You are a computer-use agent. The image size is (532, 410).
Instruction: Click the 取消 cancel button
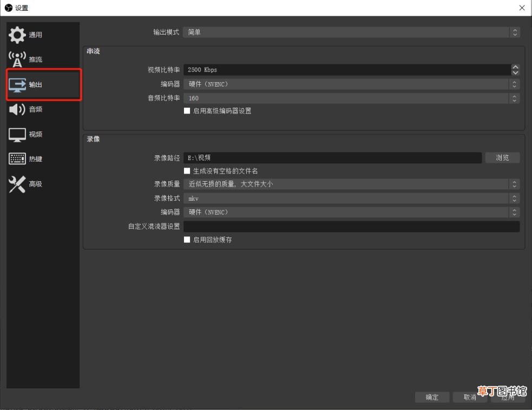point(470,397)
